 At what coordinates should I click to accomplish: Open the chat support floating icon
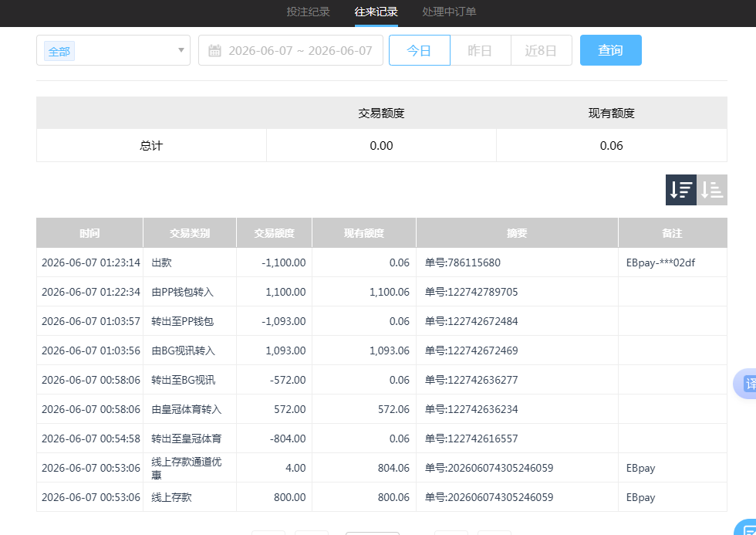(x=747, y=528)
